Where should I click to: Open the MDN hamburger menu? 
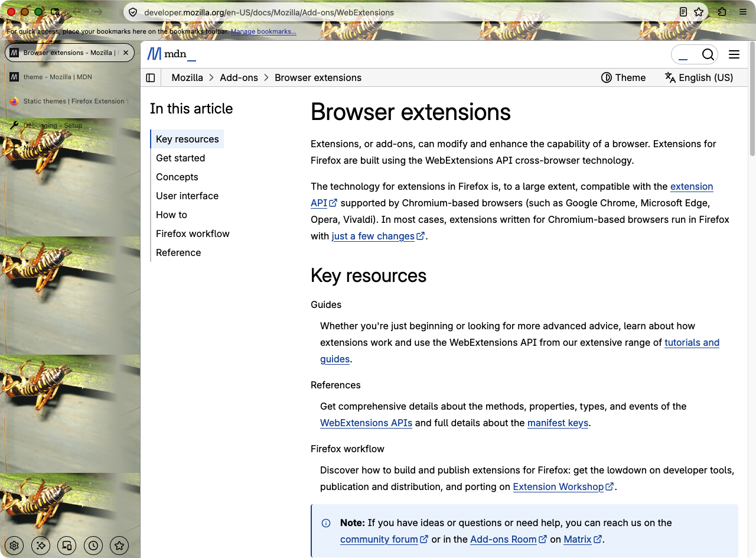click(734, 55)
